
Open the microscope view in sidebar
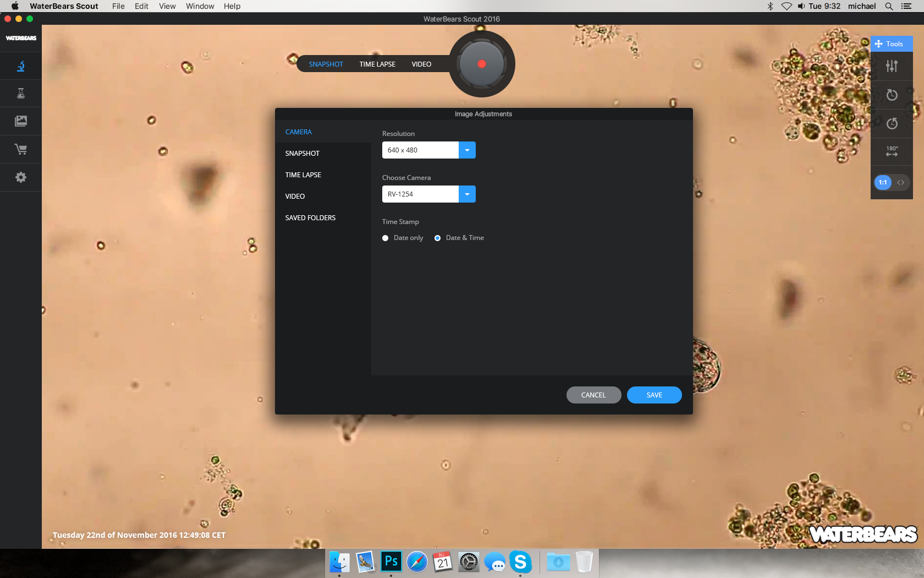tap(21, 67)
